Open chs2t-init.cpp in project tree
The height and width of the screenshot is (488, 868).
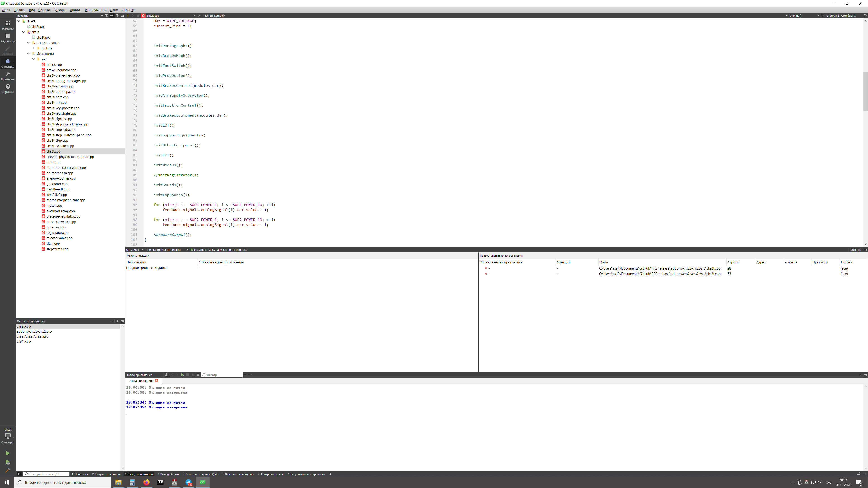[57, 102]
